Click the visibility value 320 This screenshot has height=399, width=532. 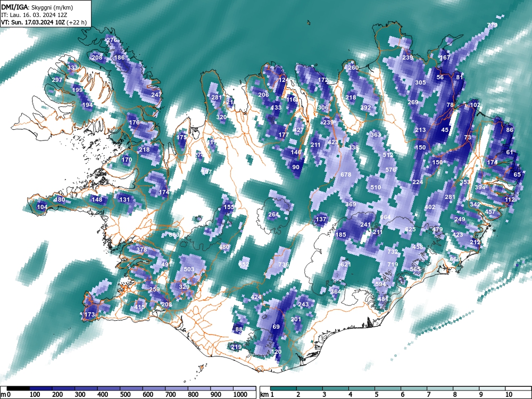[221, 117]
